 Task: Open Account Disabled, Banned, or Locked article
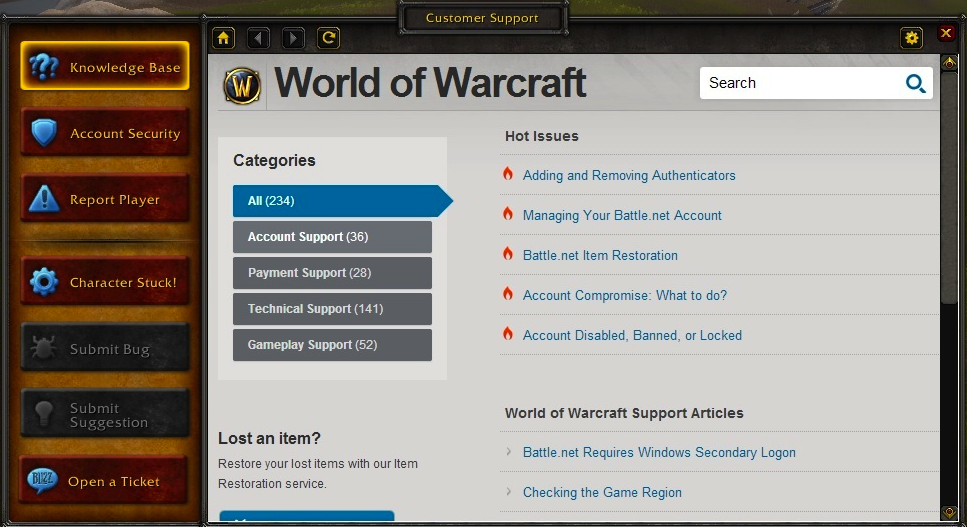point(632,336)
